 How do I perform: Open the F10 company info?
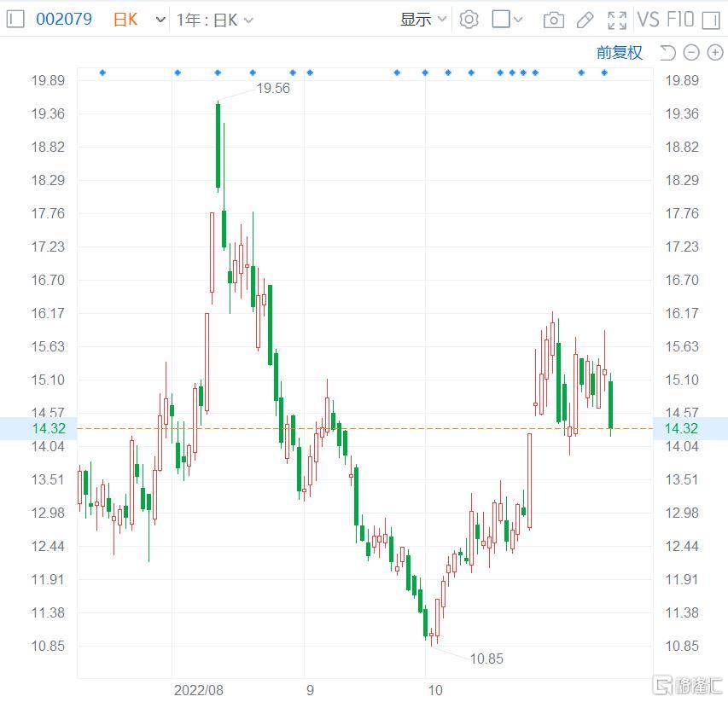point(680,20)
